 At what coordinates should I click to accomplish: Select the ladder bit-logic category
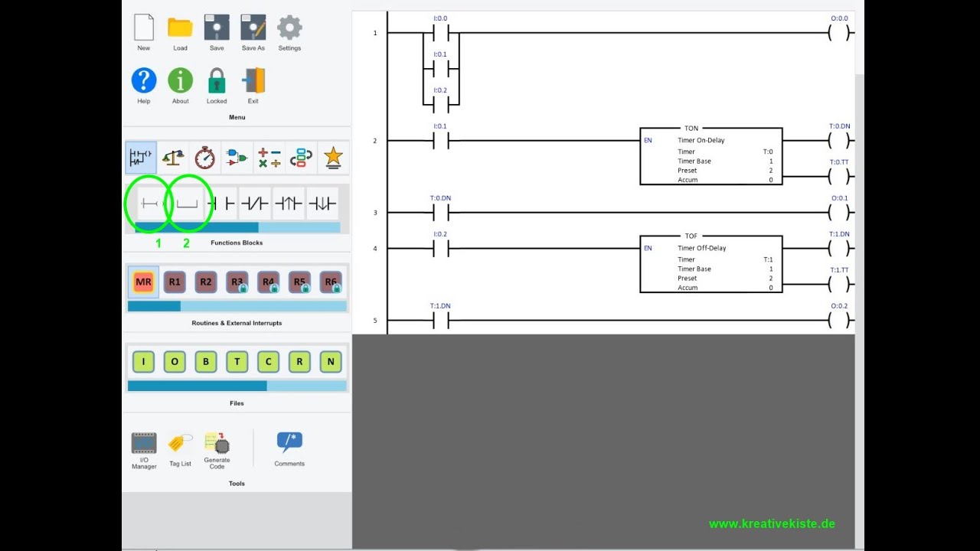[x=141, y=158]
